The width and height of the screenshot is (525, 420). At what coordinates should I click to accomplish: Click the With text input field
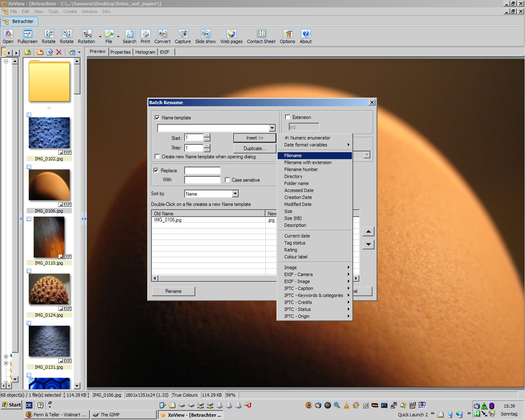pos(203,180)
